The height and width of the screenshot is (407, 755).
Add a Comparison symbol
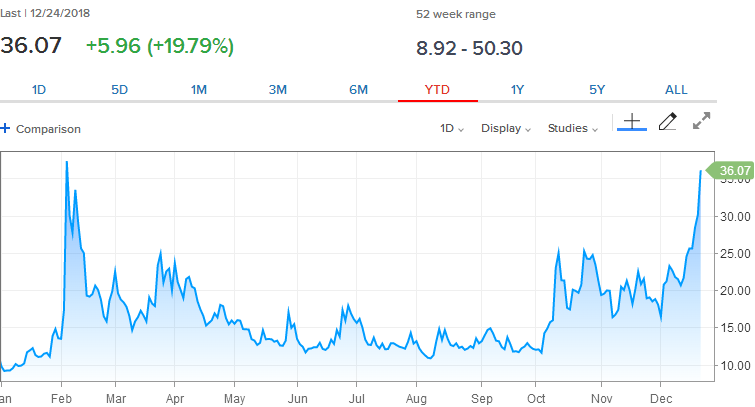48,129
